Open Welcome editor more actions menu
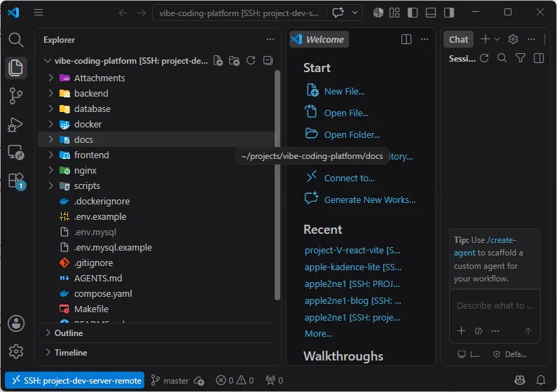Image resolution: width=557 pixels, height=392 pixels. tap(424, 39)
